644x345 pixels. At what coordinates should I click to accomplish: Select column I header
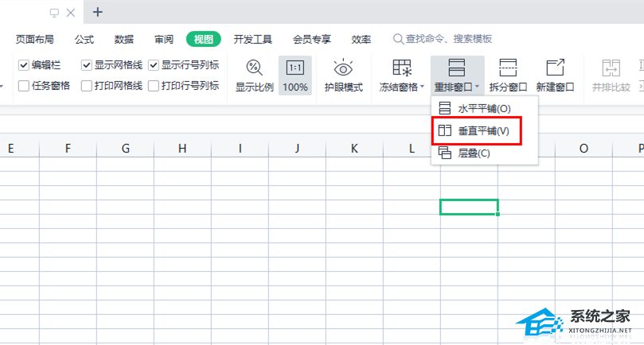(x=240, y=148)
